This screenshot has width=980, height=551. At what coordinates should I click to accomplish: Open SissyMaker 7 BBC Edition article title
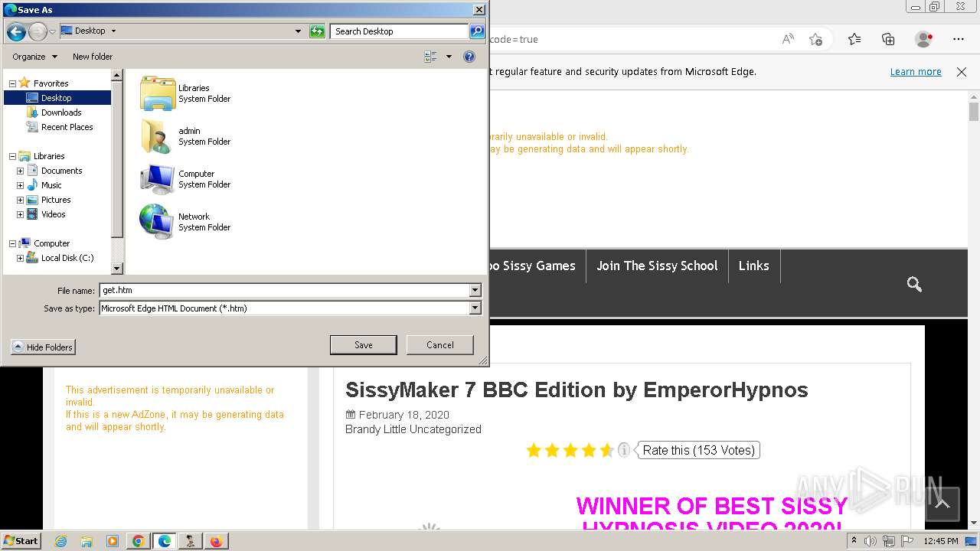(577, 390)
